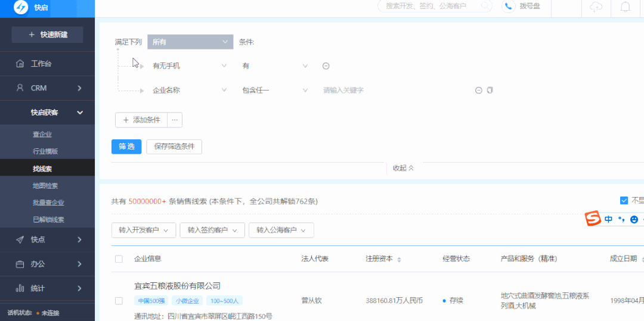Collapse the filter panel with 收起
The image size is (644, 321).
coord(403,168)
